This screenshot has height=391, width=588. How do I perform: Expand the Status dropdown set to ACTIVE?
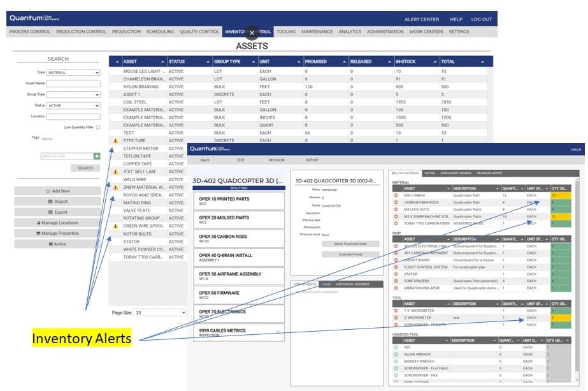[x=74, y=105]
